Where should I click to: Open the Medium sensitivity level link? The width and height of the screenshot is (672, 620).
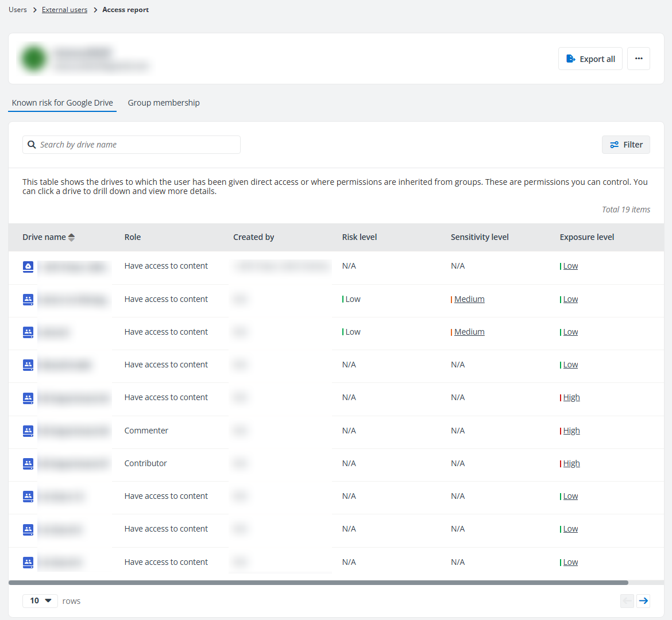tap(470, 299)
